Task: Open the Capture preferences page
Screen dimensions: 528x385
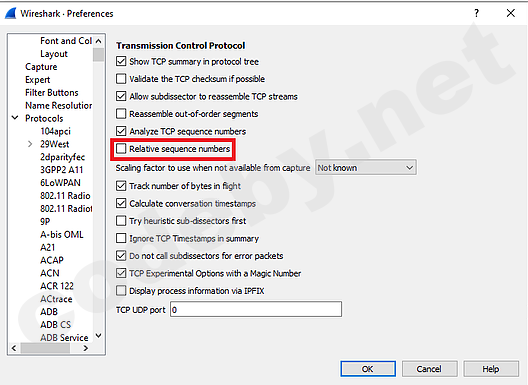Action: pyautogui.click(x=41, y=67)
